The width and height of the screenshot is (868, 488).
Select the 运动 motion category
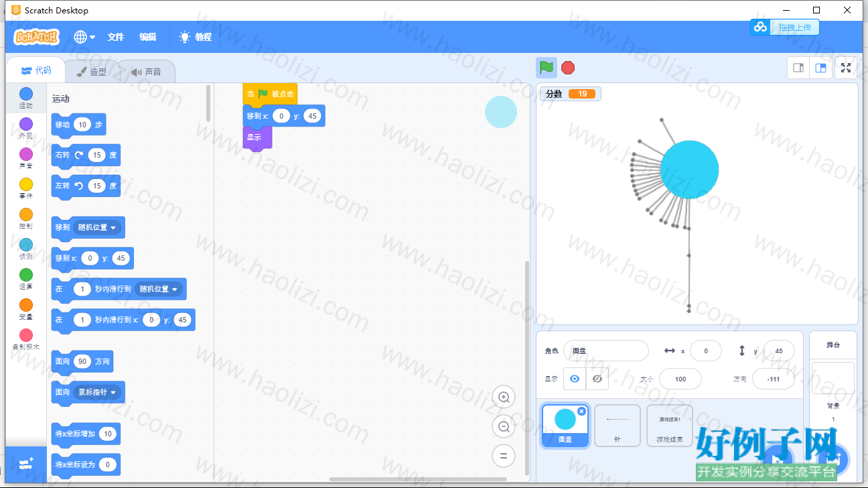click(x=25, y=98)
